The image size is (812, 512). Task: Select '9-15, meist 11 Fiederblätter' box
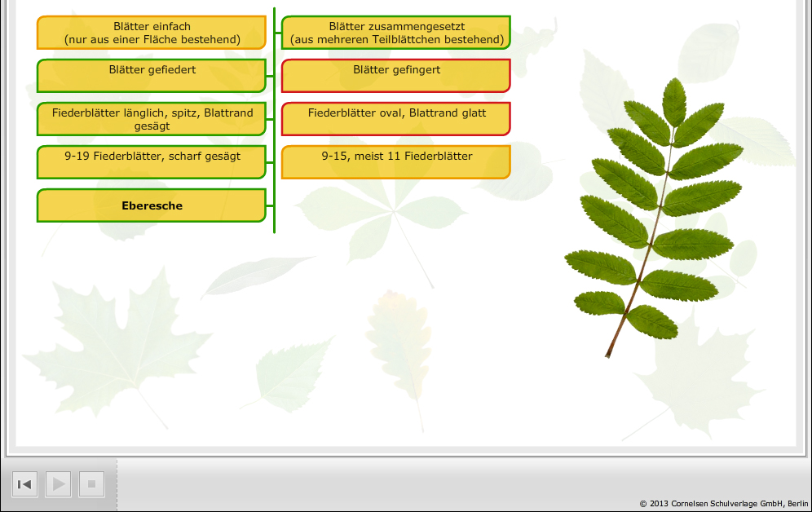click(396, 161)
